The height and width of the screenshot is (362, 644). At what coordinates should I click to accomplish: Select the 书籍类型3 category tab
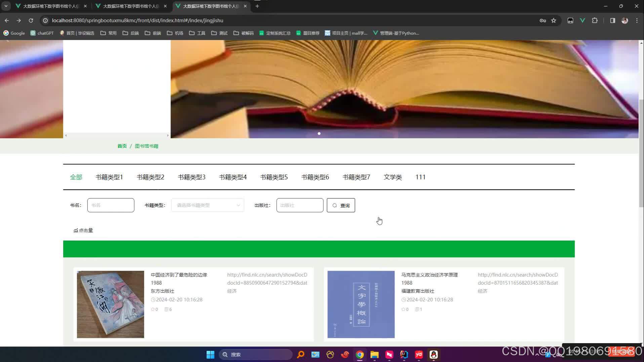pyautogui.click(x=191, y=177)
